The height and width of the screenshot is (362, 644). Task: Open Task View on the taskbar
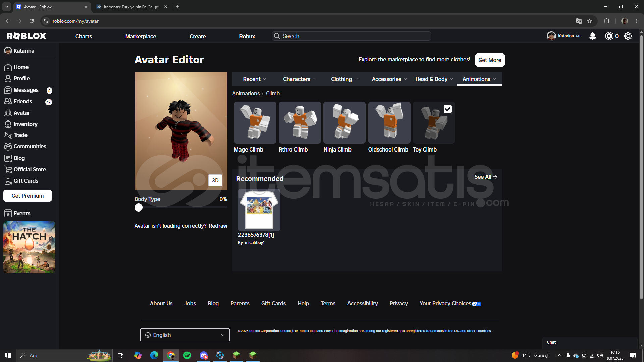pos(121,355)
